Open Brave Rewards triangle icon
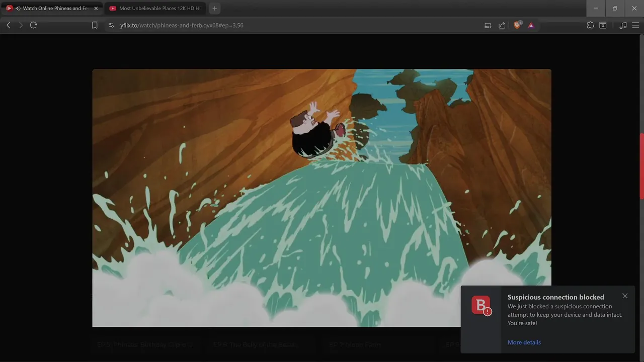The height and width of the screenshot is (362, 644). (531, 25)
